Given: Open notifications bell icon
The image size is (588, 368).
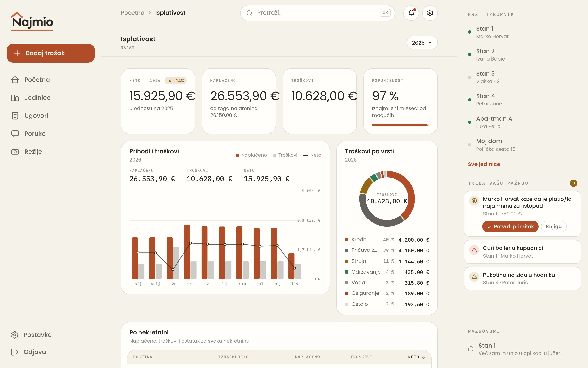Looking at the screenshot, I should (x=411, y=13).
